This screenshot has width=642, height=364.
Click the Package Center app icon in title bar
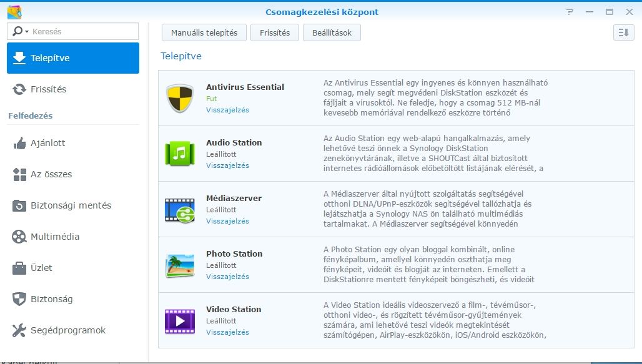[14, 12]
